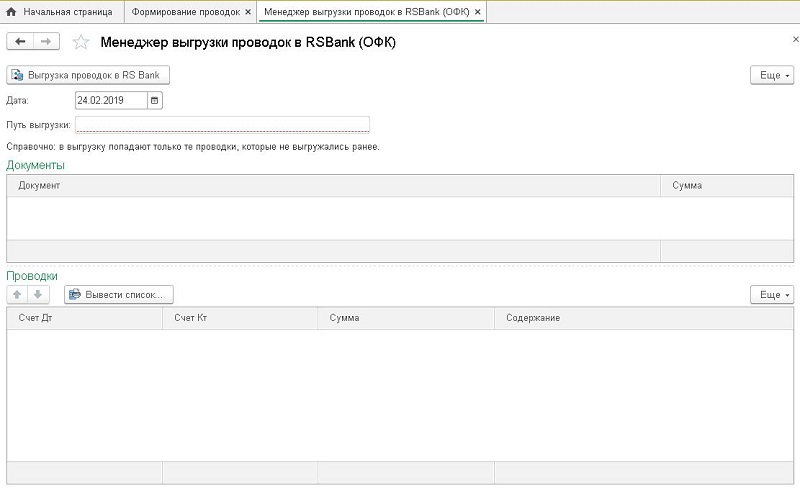Image resolution: width=800 pixels, height=488 pixels.
Task: Expand the upper Еще dropdown menu
Action: (771, 76)
